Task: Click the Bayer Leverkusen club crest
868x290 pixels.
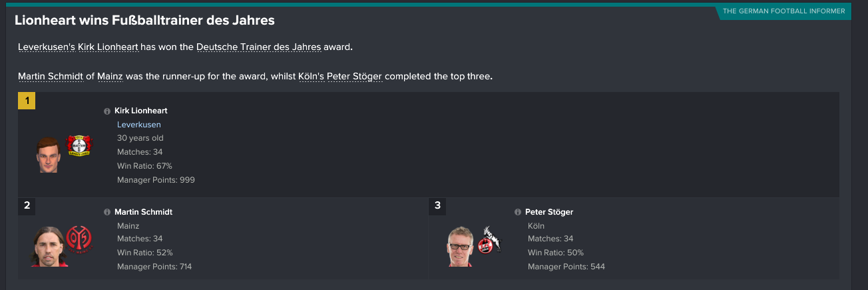Action: 79,145
